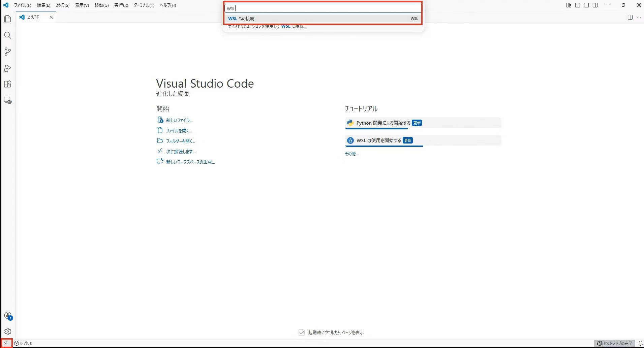Open the Python 開発による開始する tutorial
The image size is (644, 348).
coord(423,123)
